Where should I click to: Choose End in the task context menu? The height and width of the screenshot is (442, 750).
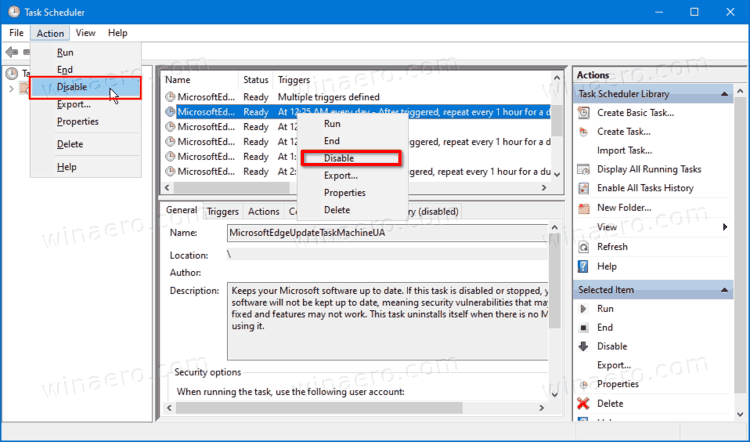coord(353,141)
